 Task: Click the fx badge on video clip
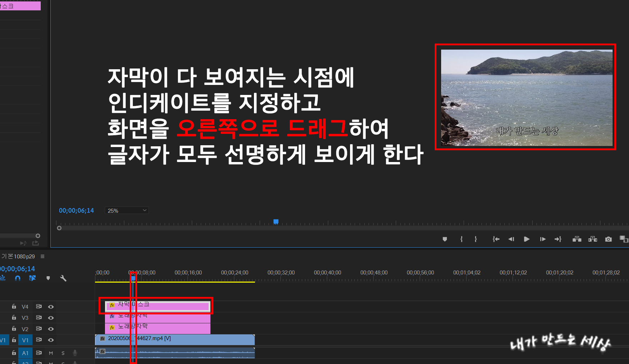click(x=103, y=339)
